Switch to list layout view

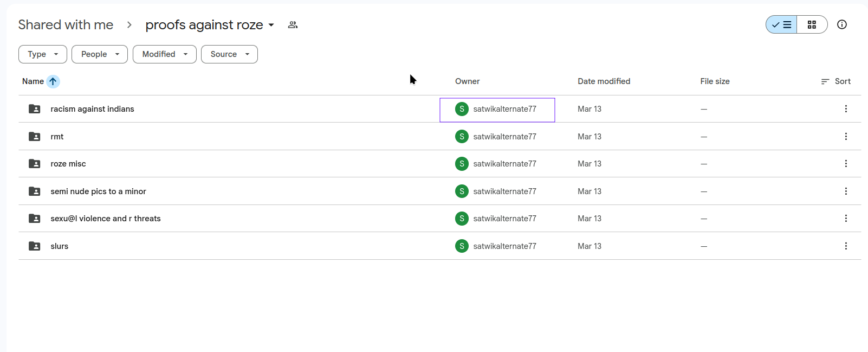(781, 24)
